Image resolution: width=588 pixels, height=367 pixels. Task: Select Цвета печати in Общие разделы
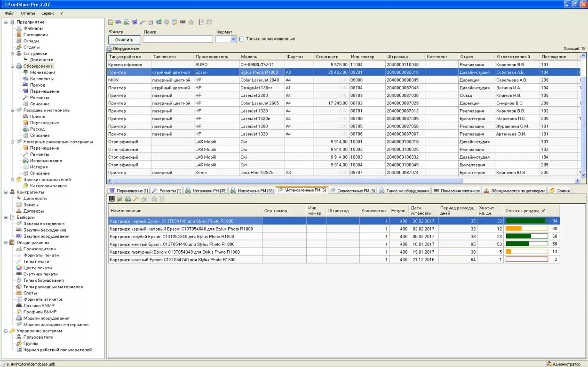point(38,268)
